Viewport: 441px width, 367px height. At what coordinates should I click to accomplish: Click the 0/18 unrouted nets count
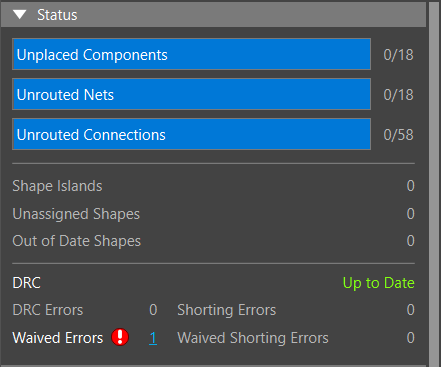(398, 95)
